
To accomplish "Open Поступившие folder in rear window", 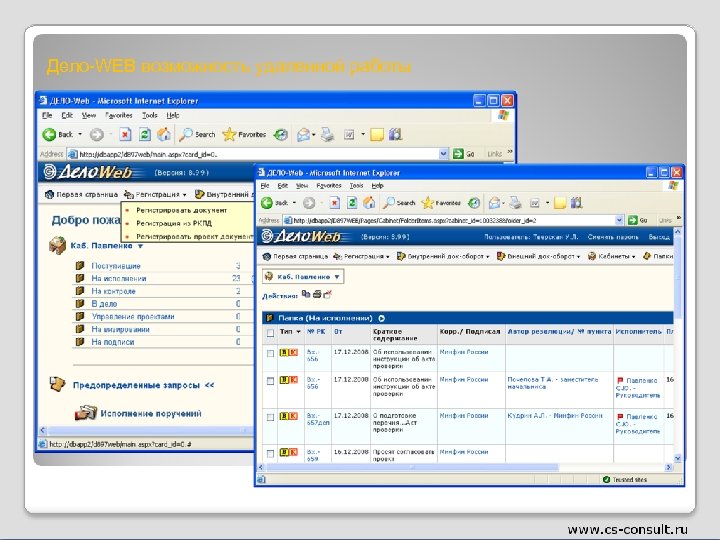I will pyautogui.click(x=116, y=266).
